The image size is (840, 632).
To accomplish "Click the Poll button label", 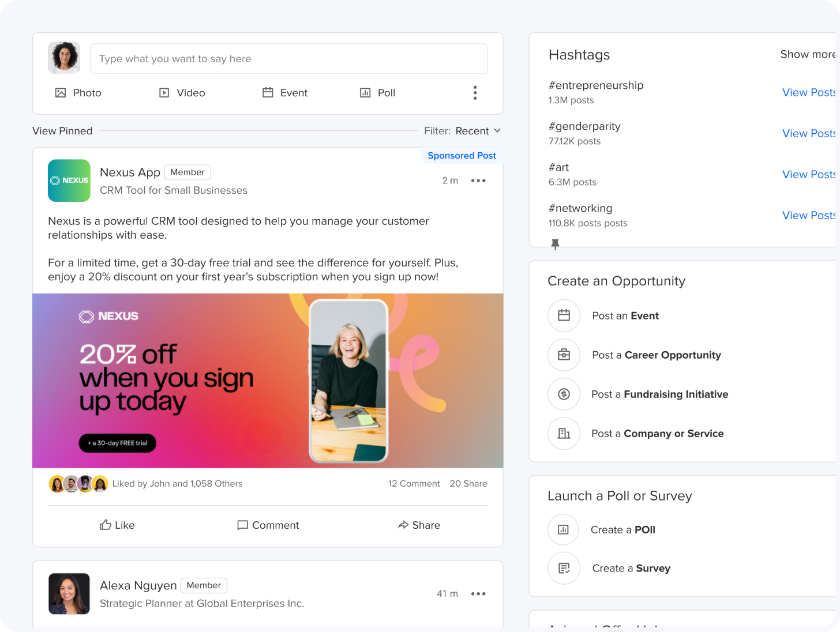I will pyautogui.click(x=387, y=93).
